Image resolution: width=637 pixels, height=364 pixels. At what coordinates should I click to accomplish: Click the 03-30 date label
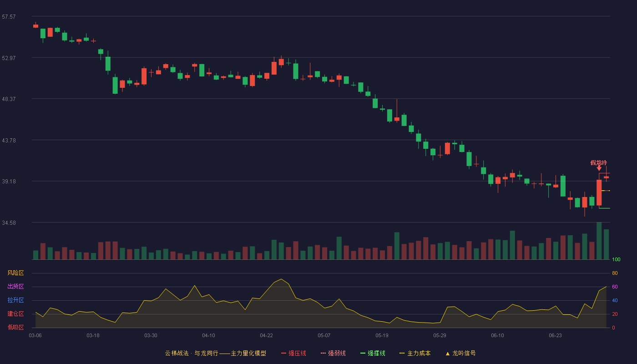pyautogui.click(x=151, y=335)
